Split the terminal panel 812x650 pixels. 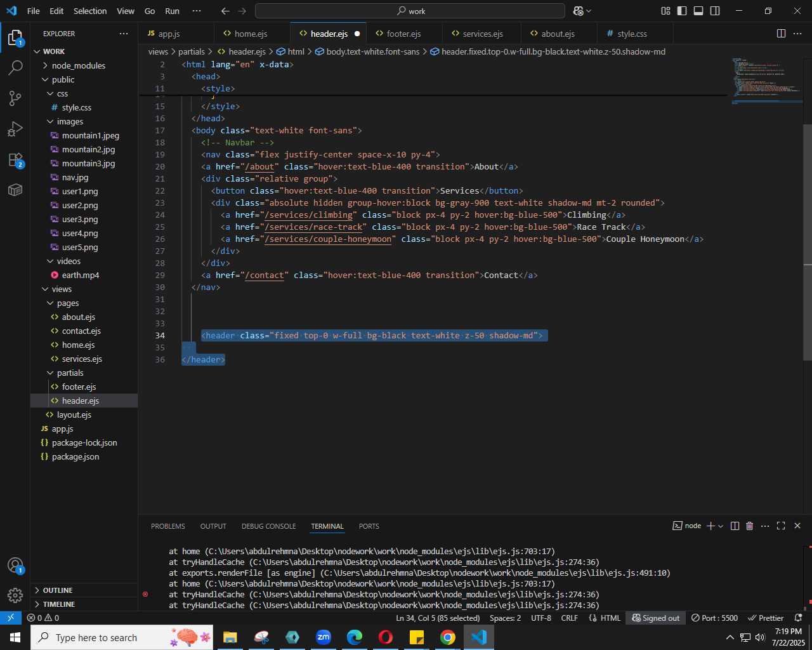pyautogui.click(x=735, y=526)
